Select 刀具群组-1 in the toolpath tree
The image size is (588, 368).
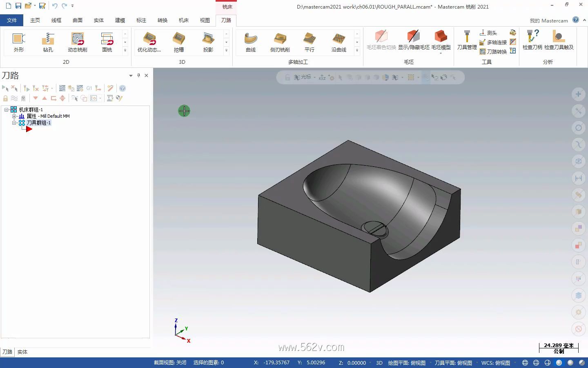(x=39, y=123)
